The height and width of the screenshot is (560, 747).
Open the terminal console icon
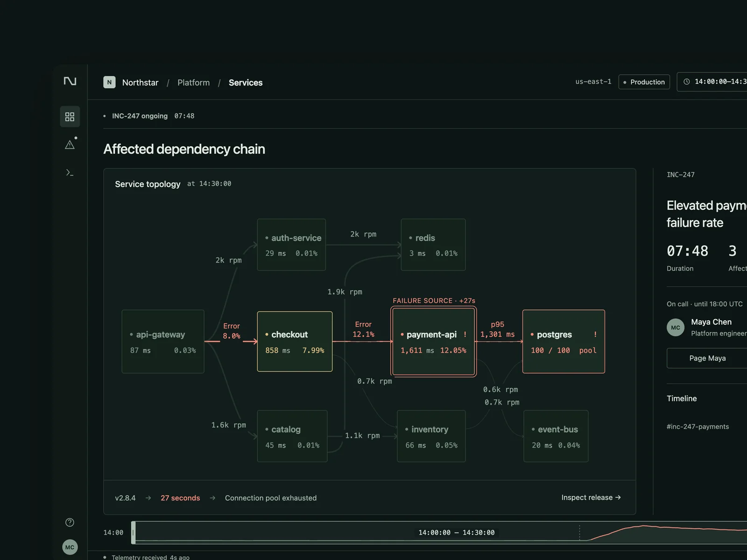tap(70, 173)
